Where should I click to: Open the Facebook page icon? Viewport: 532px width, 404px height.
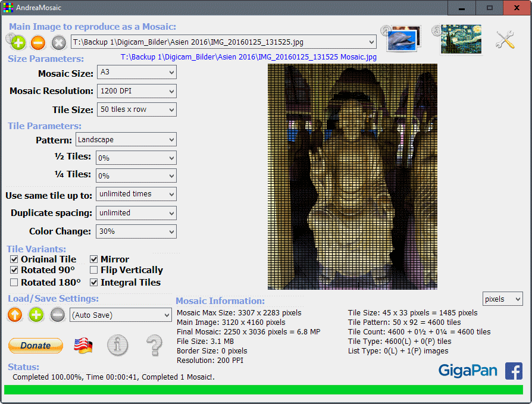pos(514,371)
